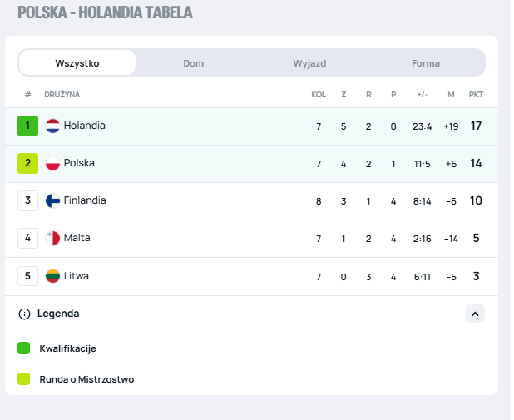Screen dimensions: 514x420
Task: Select the Wyjazd tab
Action: tap(309, 63)
